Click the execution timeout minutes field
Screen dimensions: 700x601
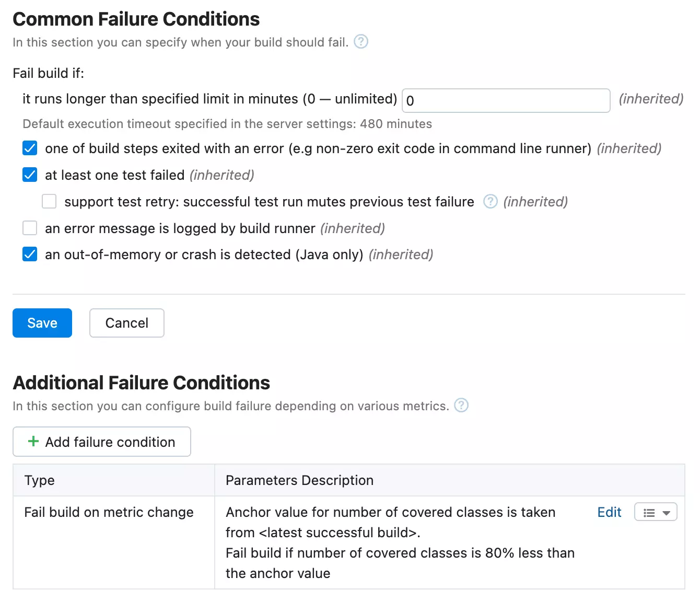(506, 100)
